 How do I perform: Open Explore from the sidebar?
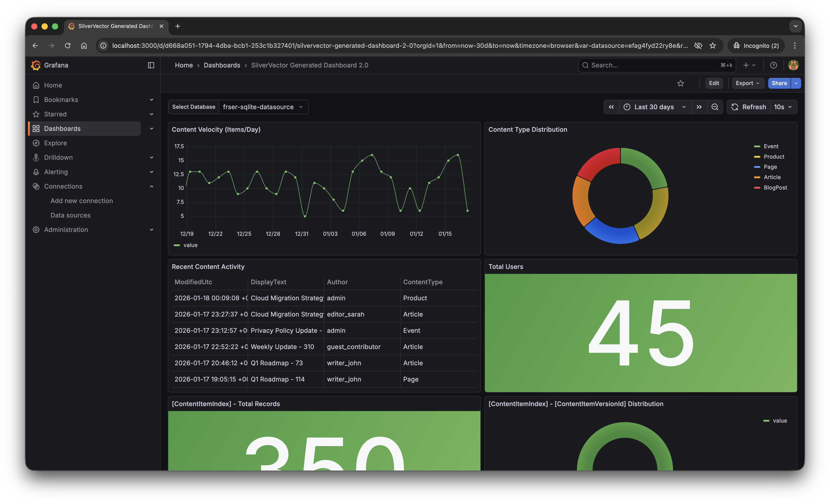pos(55,143)
